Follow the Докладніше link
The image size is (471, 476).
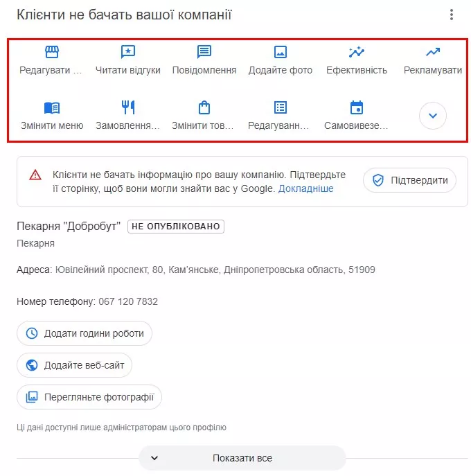pos(306,189)
